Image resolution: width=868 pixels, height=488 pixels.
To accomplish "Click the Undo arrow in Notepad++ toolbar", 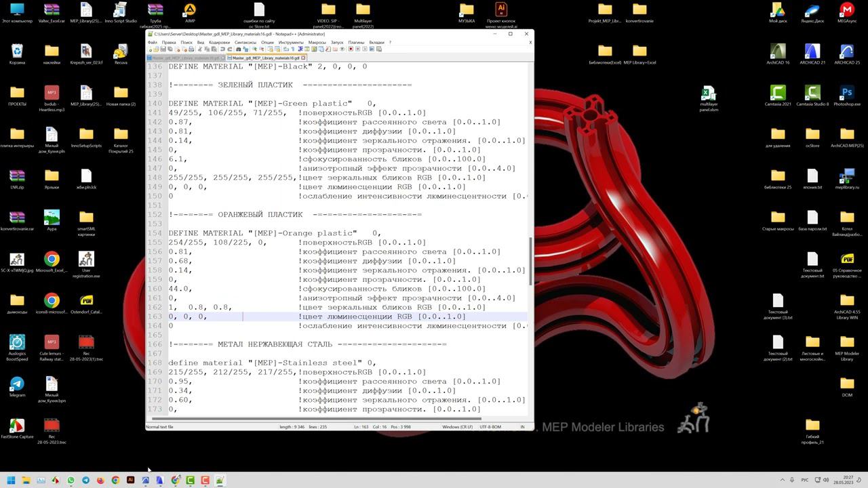I will (x=222, y=49).
